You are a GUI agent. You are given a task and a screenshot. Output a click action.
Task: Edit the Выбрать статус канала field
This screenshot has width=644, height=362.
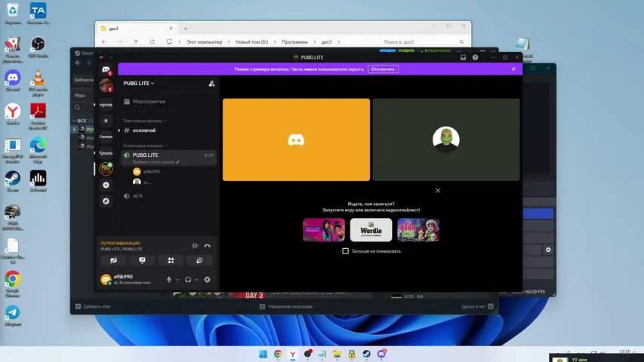pos(156,162)
